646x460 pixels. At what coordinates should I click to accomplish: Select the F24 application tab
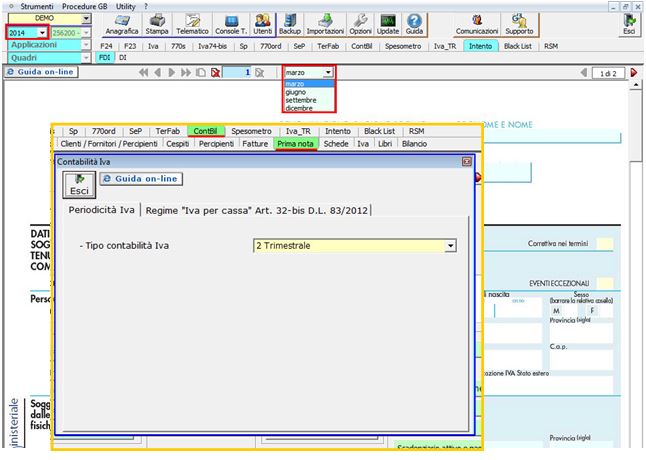pos(106,46)
